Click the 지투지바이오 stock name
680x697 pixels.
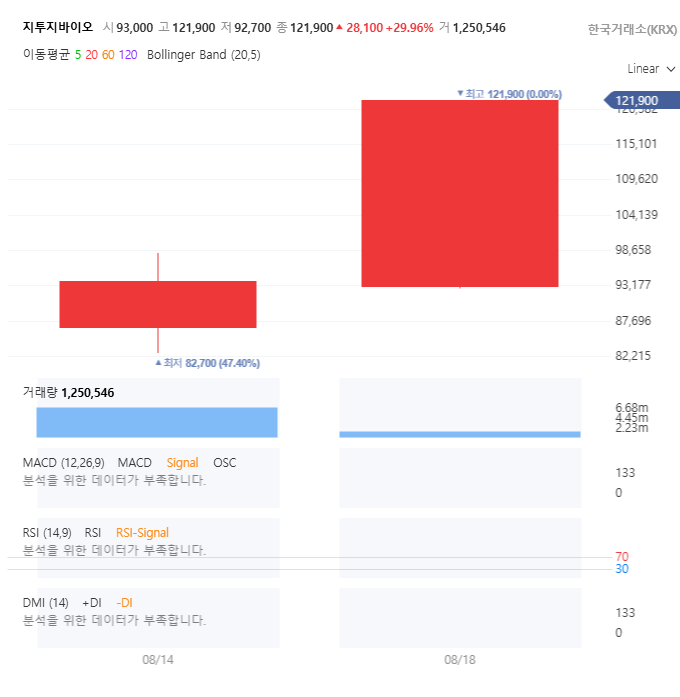point(58,27)
